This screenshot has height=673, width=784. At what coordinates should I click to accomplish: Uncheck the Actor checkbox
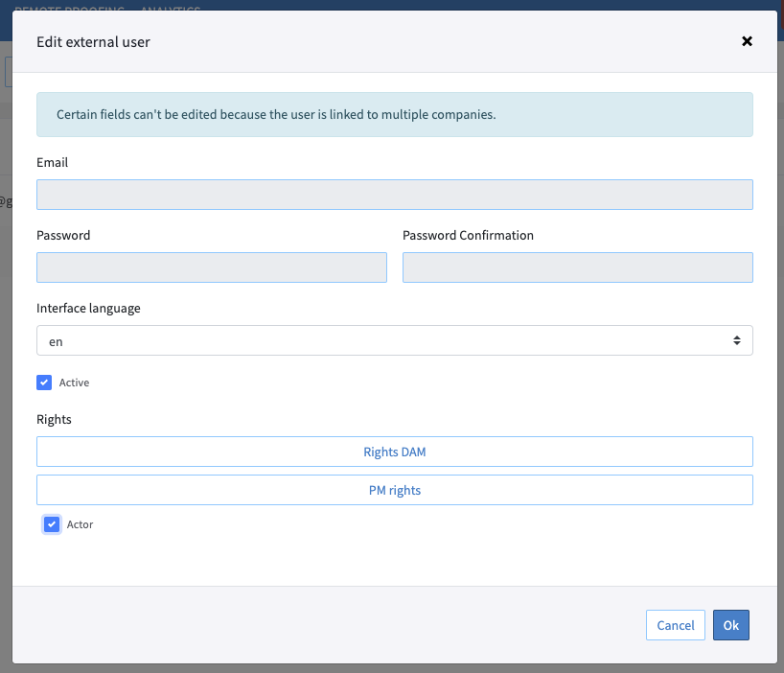coord(52,524)
